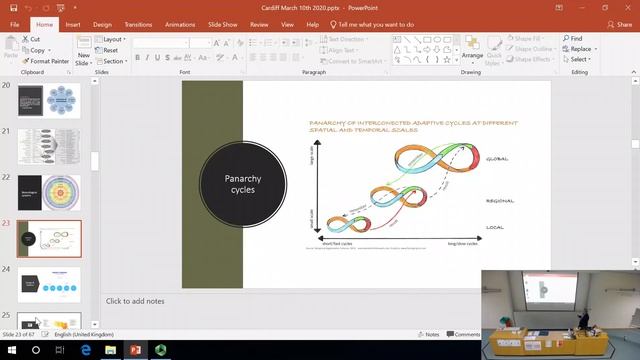The width and height of the screenshot is (640, 360).
Task: Undo the last action in the title bar
Action: [29, 8]
